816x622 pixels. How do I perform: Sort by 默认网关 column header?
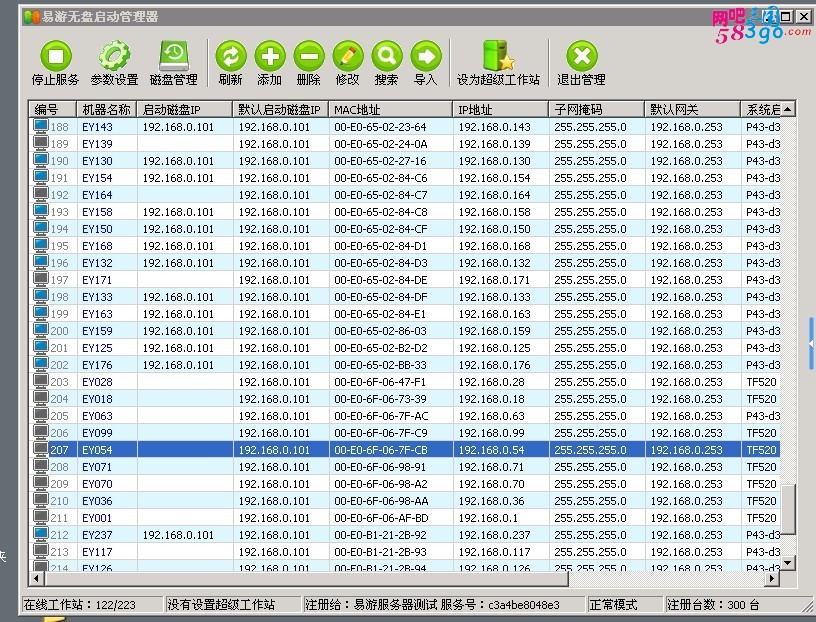point(693,109)
